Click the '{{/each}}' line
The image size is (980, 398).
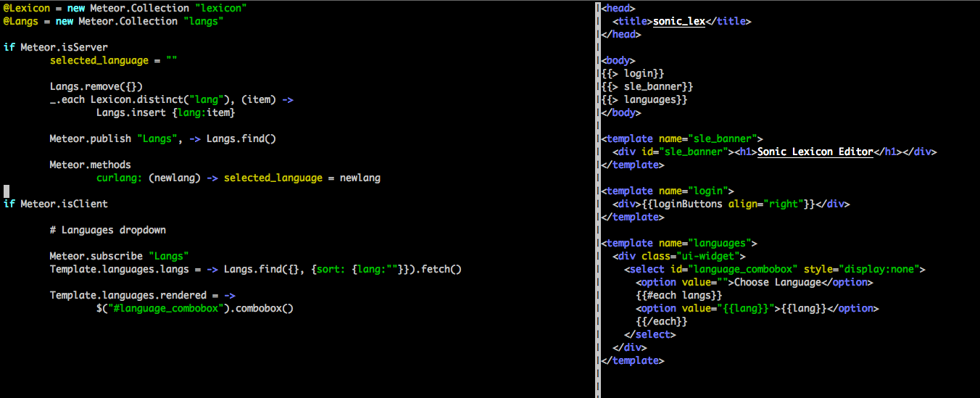[x=662, y=321]
